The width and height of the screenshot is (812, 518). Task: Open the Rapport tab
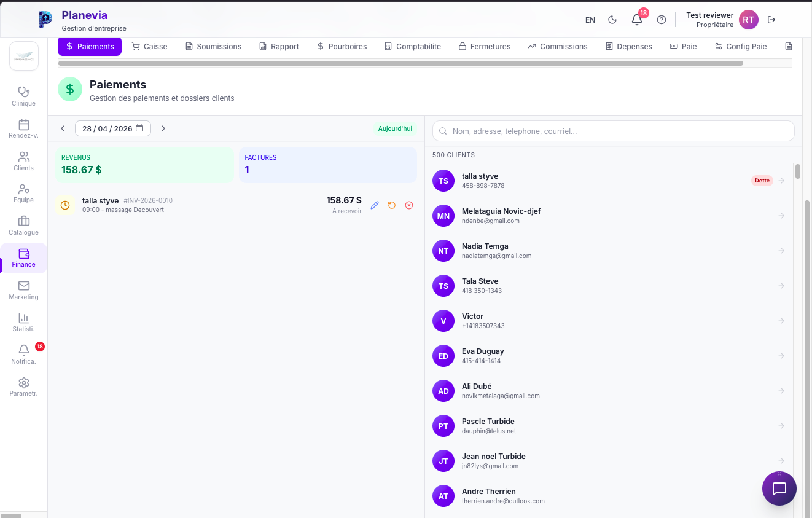click(x=279, y=46)
